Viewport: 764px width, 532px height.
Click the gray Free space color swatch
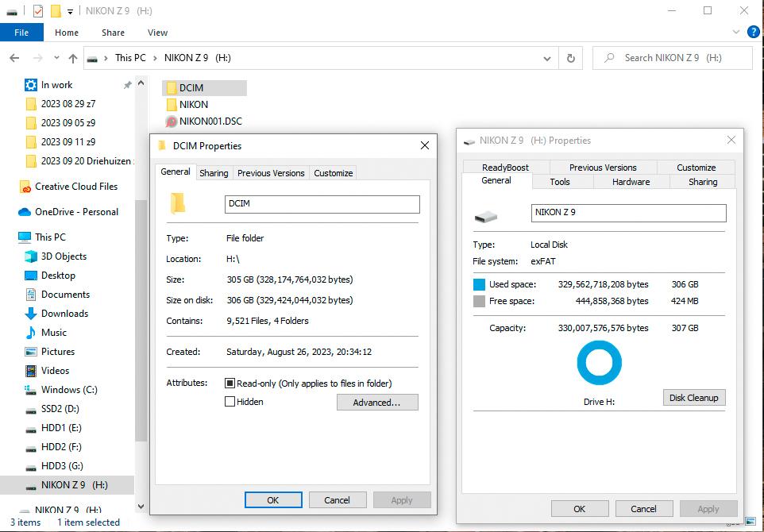pos(480,302)
